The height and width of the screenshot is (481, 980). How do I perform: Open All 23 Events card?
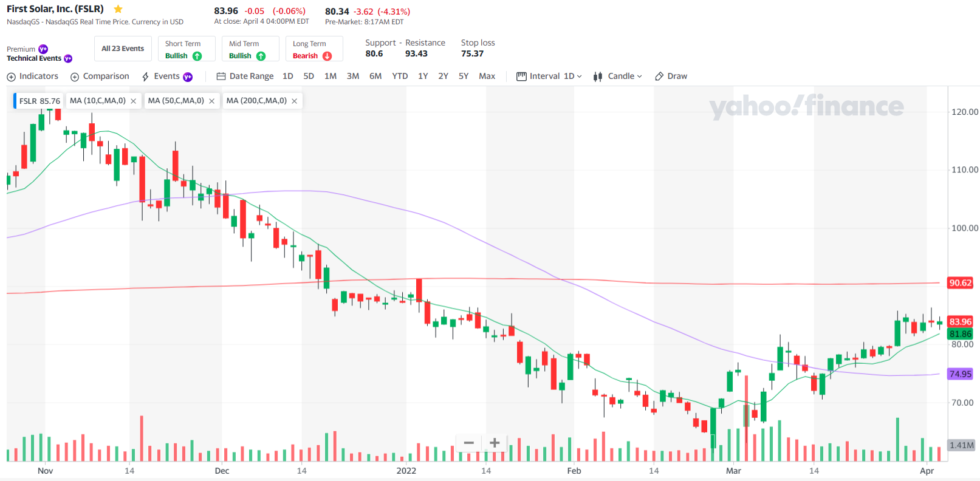123,49
